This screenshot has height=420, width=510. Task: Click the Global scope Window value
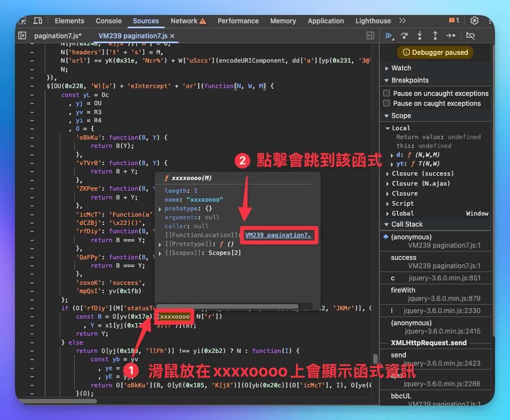477,213
